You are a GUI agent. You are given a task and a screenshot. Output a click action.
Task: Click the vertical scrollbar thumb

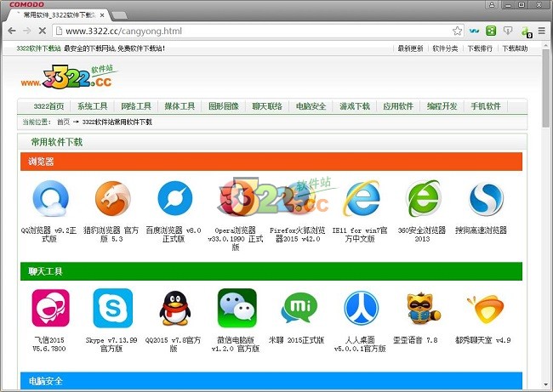(546, 88)
